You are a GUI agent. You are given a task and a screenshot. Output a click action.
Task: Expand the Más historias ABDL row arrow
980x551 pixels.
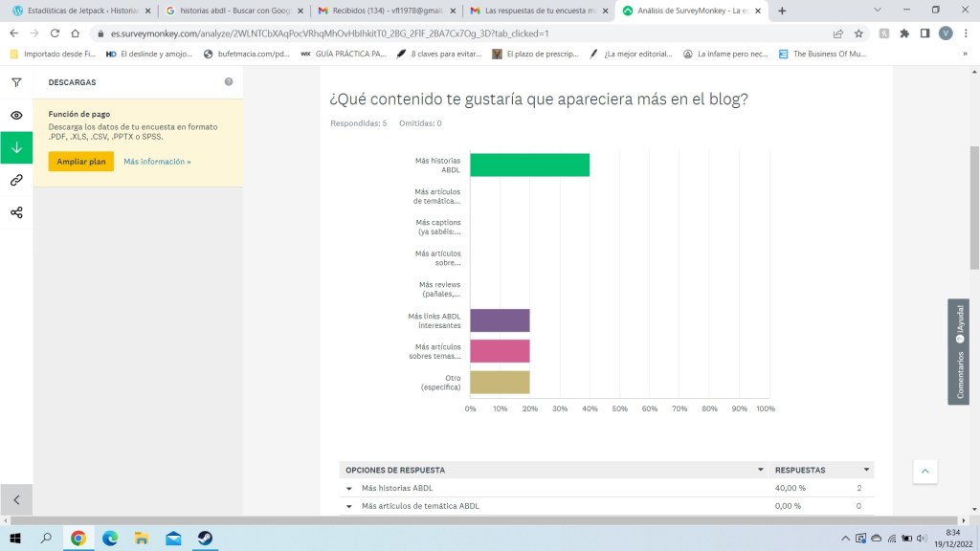click(349, 489)
